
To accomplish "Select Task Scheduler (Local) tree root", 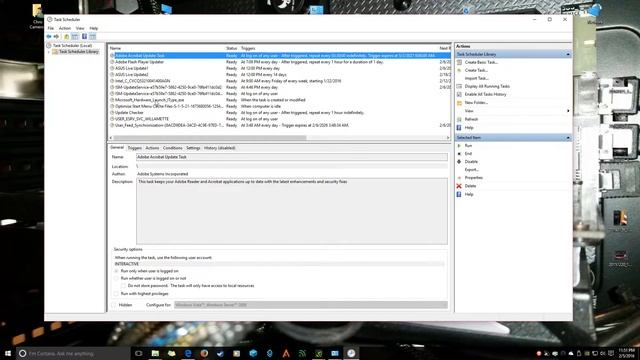I will [x=72, y=46].
